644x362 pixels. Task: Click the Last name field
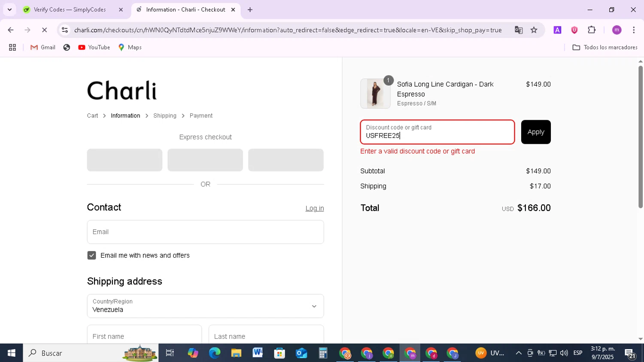click(x=266, y=336)
